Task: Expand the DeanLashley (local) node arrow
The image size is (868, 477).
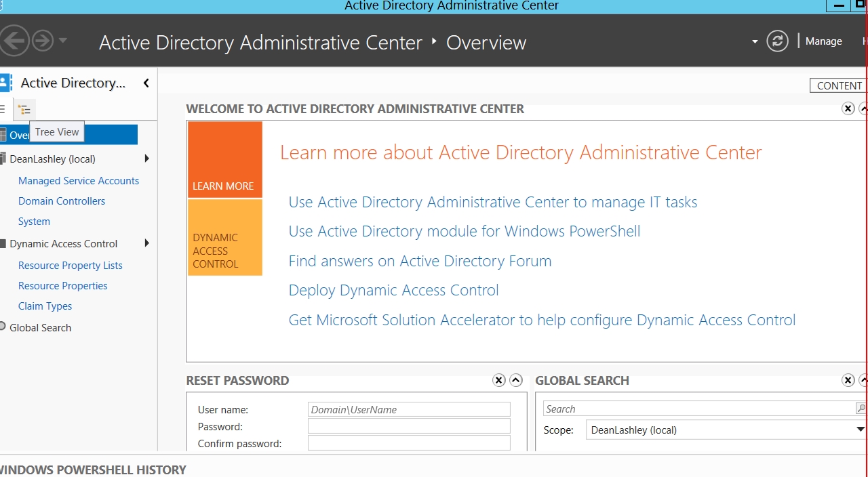Action: (x=146, y=159)
